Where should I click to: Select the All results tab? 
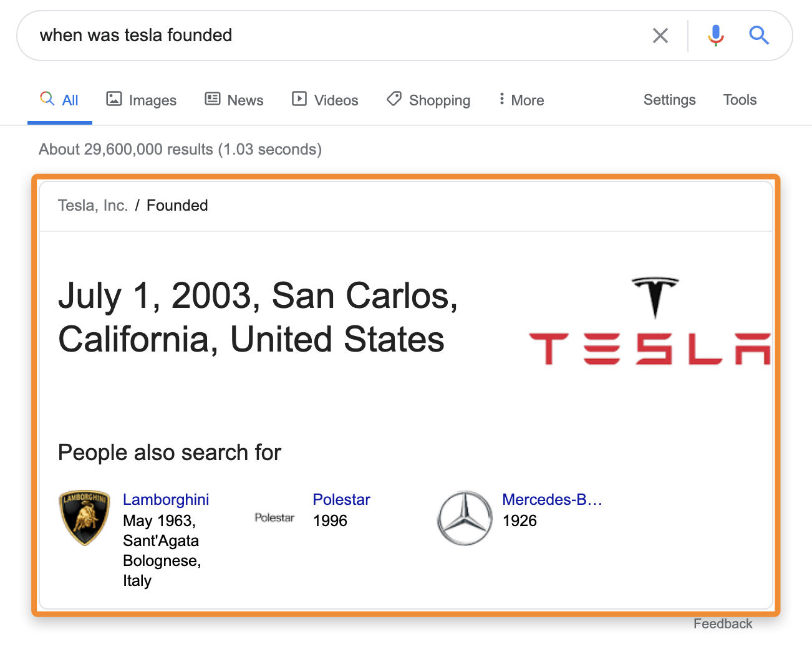[x=60, y=100]
